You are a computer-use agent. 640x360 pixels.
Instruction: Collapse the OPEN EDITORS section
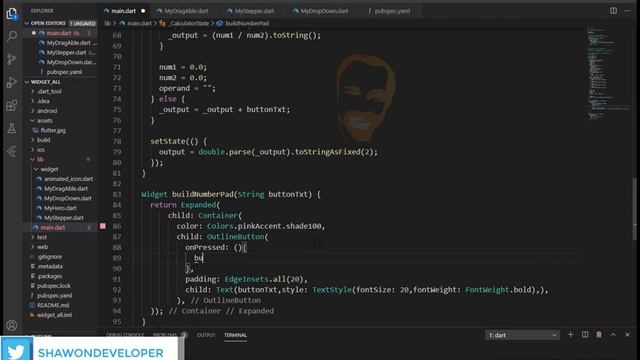pos(48,23)
